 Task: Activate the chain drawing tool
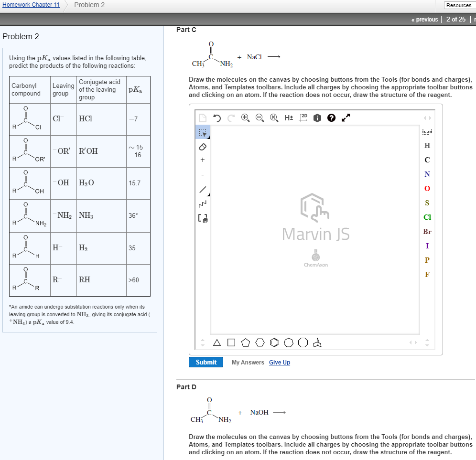(x=203, y=204)
